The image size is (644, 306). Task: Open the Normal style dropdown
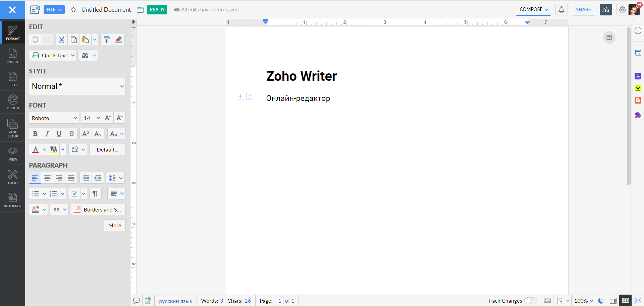point(77,86)
